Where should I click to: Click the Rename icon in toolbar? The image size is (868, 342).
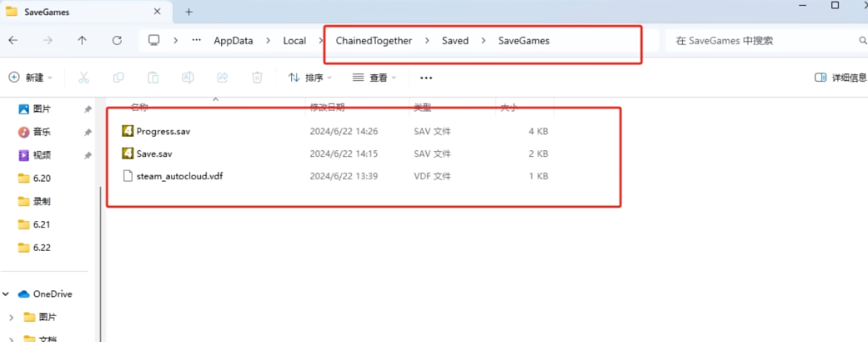tap(188, 78)
